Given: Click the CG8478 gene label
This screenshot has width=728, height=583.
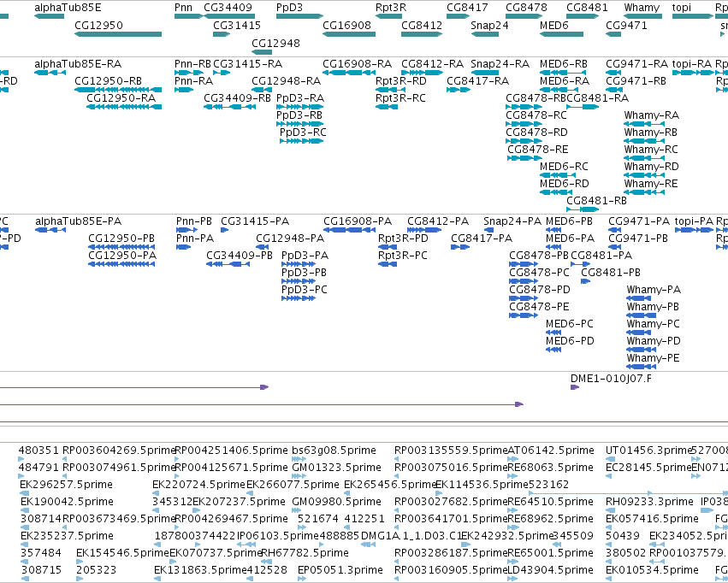Looking at the screenshot, I should [526, 8].
